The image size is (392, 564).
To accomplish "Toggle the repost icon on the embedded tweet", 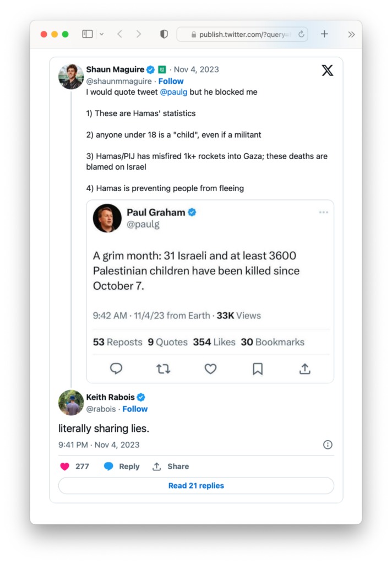I will pos(163,369).
